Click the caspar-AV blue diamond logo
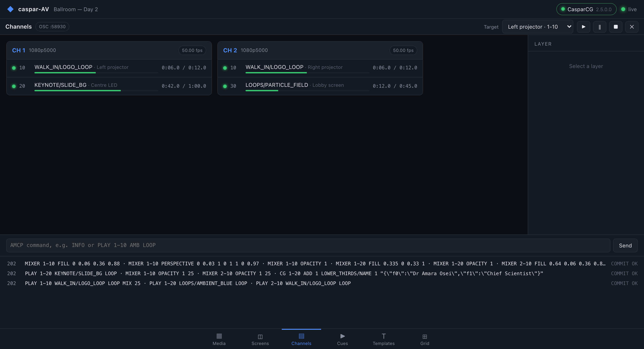Screen dimensions: 644x349 [x=10, y=9]
